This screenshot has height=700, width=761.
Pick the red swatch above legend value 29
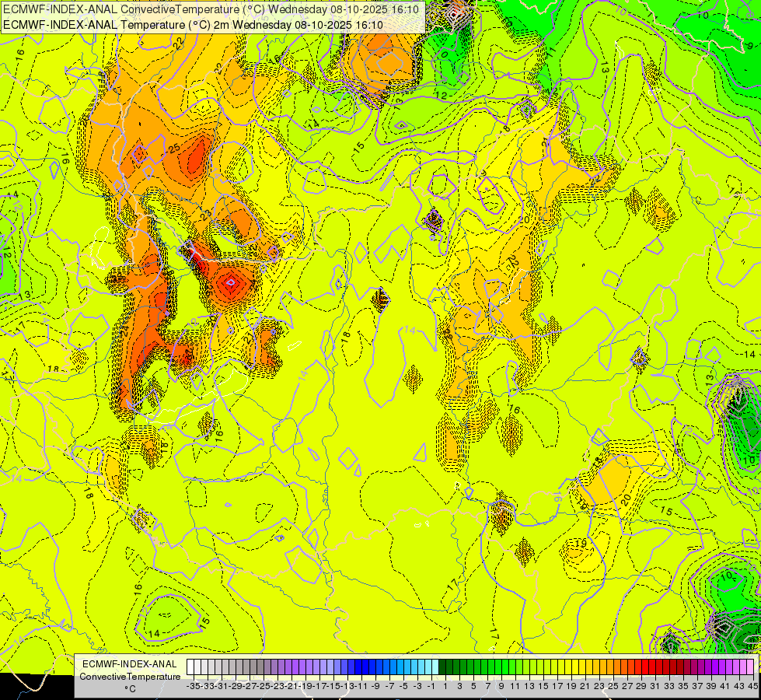coord(638,667)
